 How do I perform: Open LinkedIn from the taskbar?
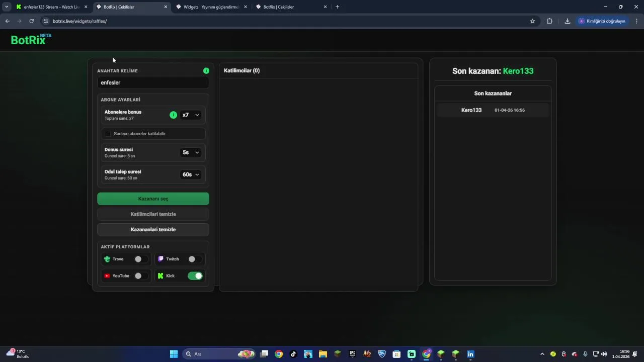click(470, 354)
